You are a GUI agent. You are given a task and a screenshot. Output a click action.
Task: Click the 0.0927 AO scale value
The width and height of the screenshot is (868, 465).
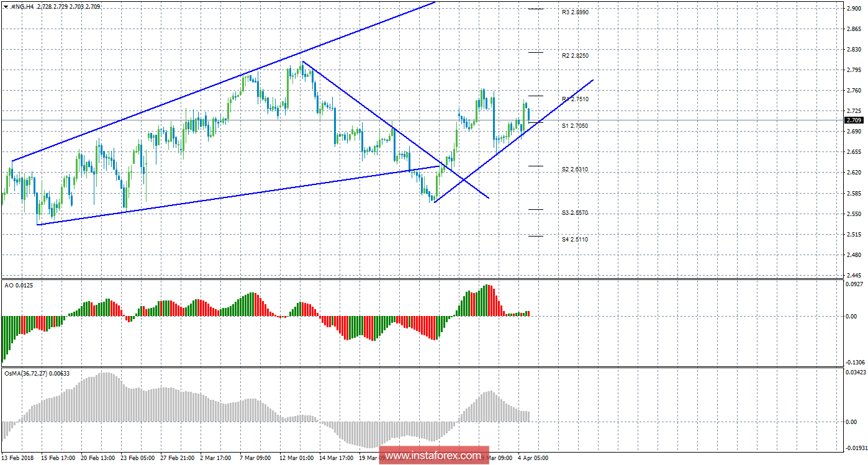coord(855,284)
